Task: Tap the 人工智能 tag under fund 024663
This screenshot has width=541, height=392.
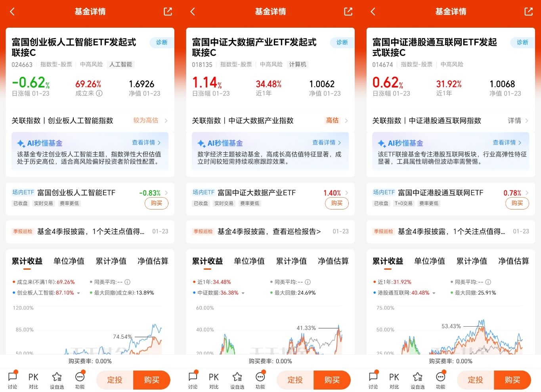Action: click(x=121, y=65)
